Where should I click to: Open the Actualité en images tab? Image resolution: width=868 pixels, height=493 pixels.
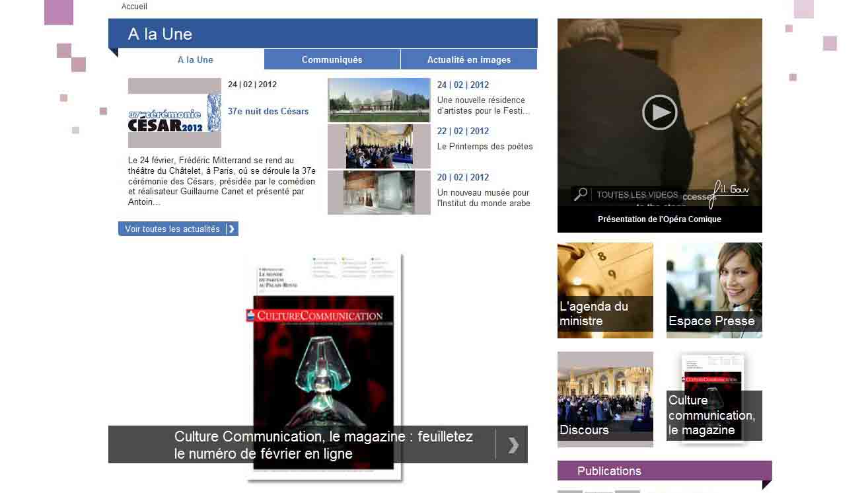tap(468, 59)
